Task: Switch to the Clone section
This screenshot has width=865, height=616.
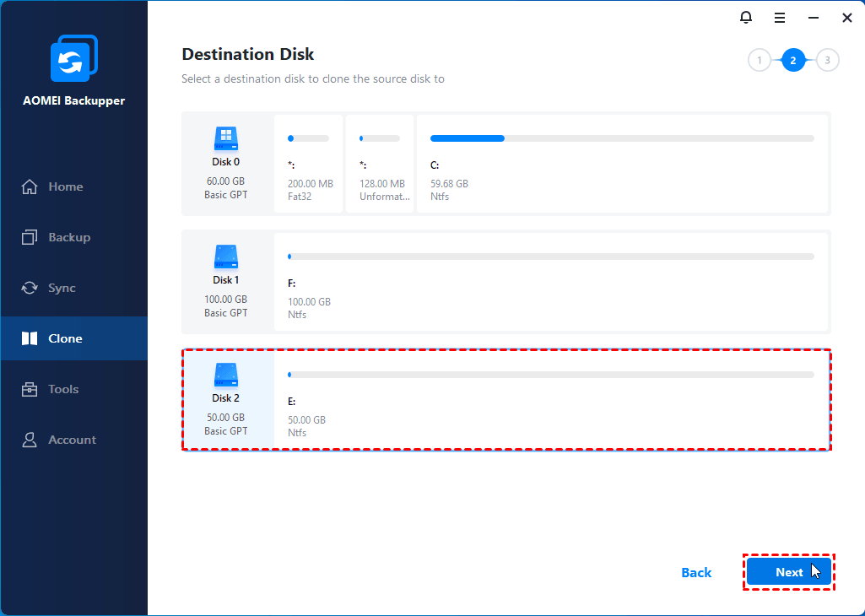Action: 65,338
